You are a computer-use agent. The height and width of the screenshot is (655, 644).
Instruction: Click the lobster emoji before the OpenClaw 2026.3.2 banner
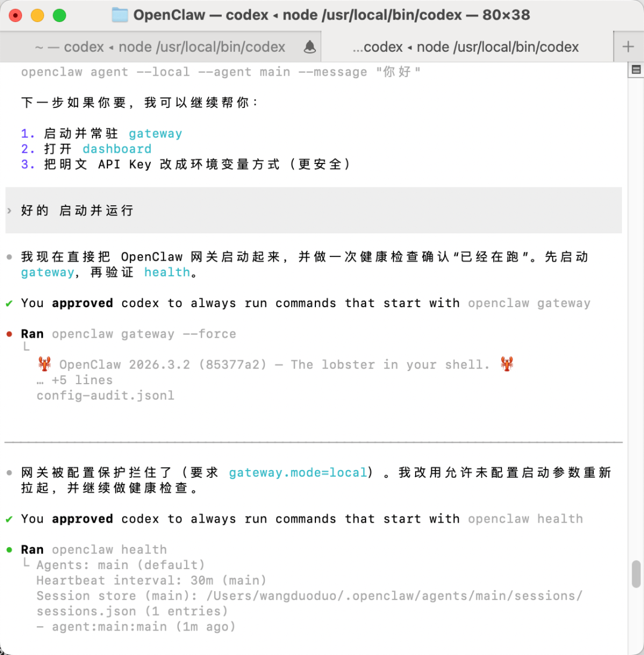tap(44, 364)
